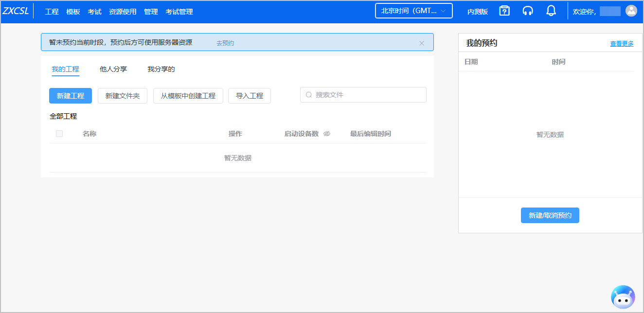Expand the 北京时间 timezone dropdown

pos(413,11)
